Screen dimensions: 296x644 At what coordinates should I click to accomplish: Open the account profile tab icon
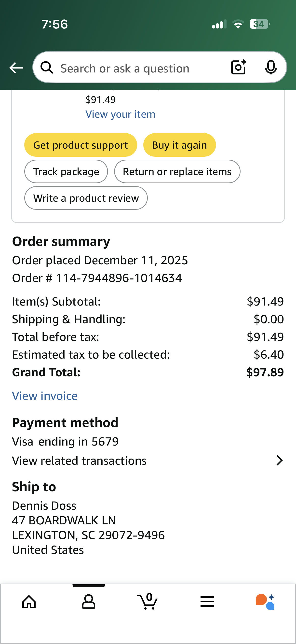coord(88,602)
